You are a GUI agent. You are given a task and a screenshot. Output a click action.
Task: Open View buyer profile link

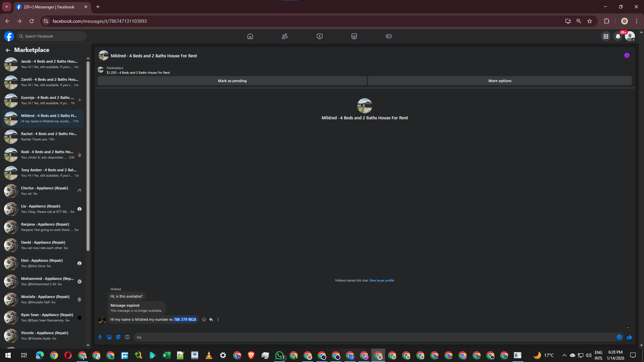pos(381,281)
